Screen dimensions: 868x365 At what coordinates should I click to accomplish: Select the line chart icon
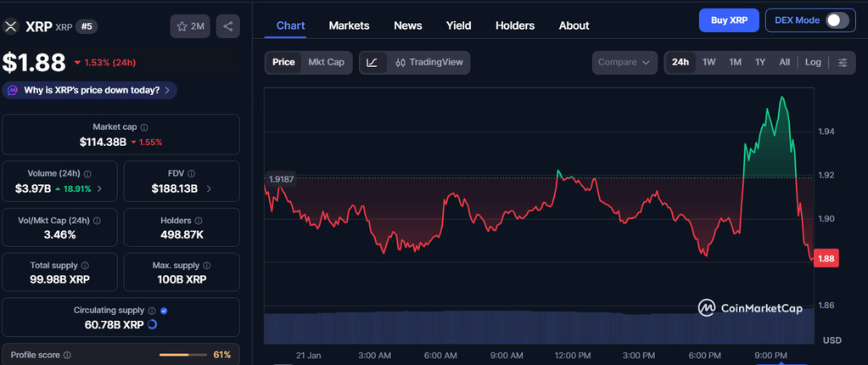pos(372,62)
